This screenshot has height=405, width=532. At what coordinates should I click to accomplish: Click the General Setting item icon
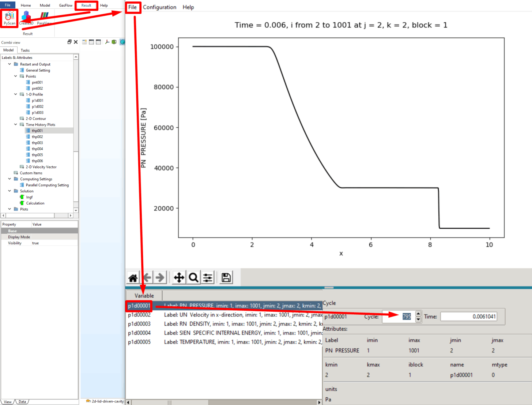(22, 70)
